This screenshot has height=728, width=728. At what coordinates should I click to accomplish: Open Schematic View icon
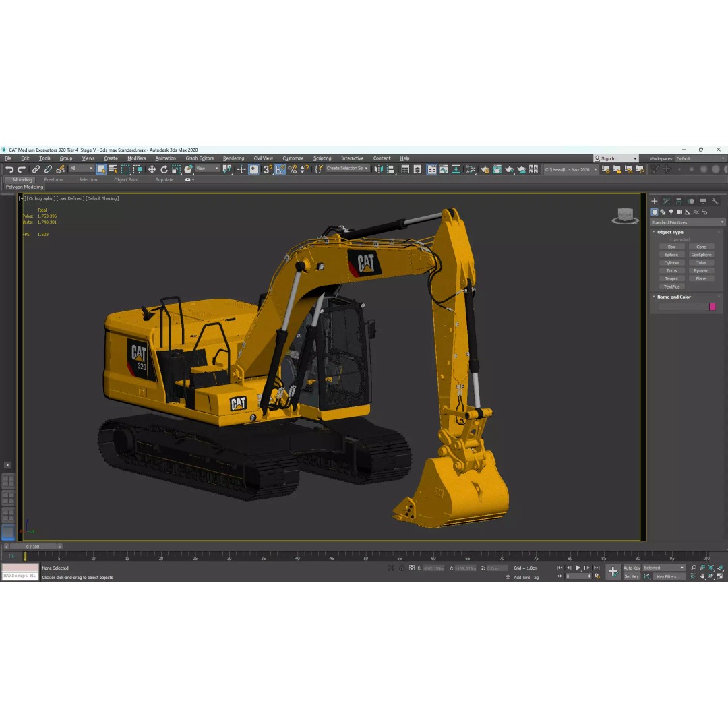click(x=456, y=169)
